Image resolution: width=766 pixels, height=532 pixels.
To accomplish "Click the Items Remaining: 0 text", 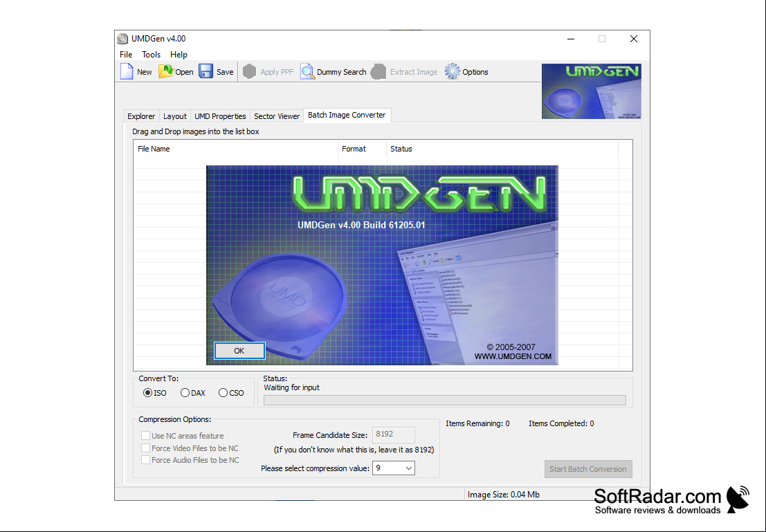I will (x=477, y=423).
